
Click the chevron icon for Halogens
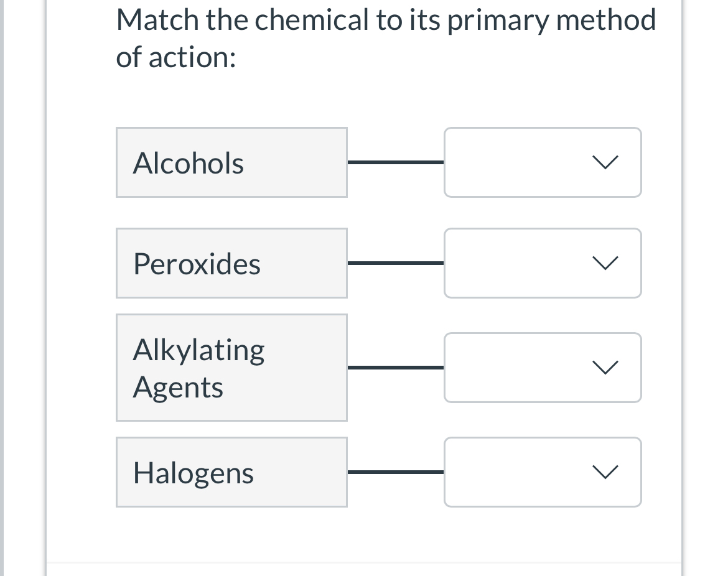tap(604, 471)
